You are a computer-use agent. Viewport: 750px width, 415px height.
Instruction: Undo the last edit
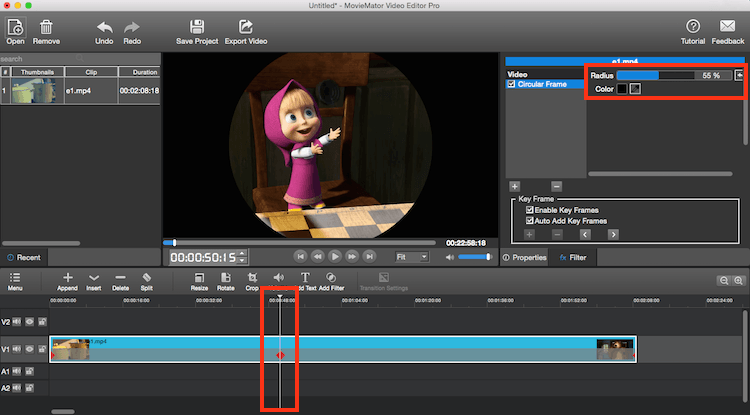[x=104, y=33]
